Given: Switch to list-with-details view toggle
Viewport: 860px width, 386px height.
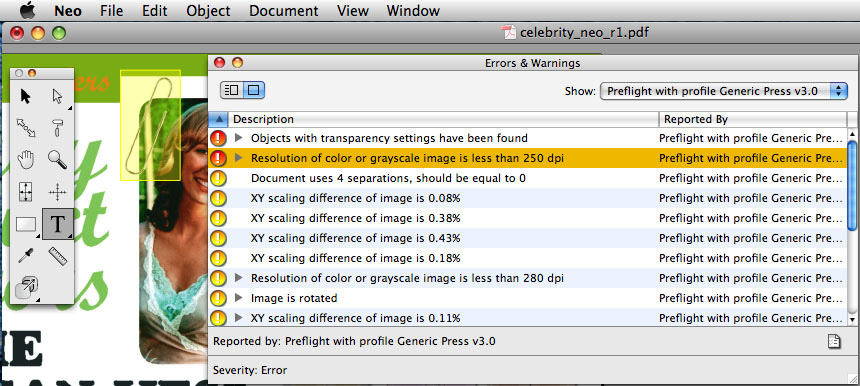Looking at the screenshot, I should click(231, 90).
